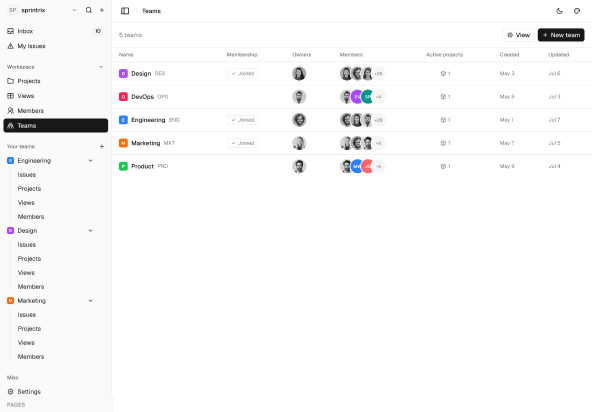Open Issues under Design team

(26, 244)
